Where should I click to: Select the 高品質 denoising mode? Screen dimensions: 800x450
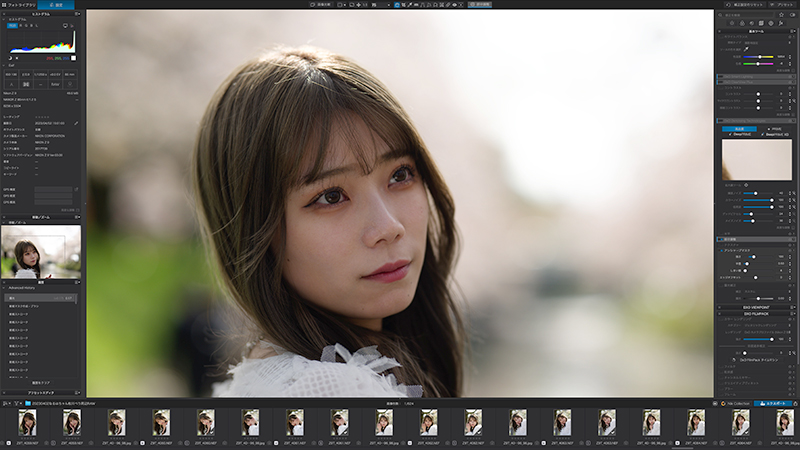click(x=739, y=129)
